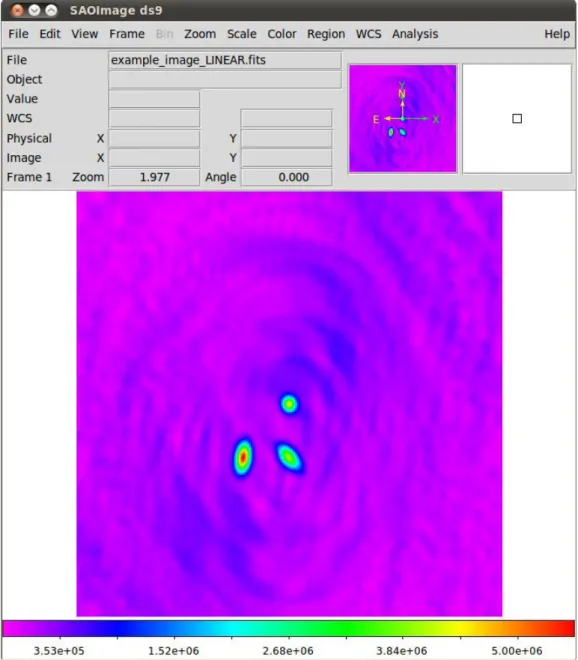The width and height of the screenshot is (578, 660).
Task: Click the window minimize button in title bar
Action: (x=34, y=10)
